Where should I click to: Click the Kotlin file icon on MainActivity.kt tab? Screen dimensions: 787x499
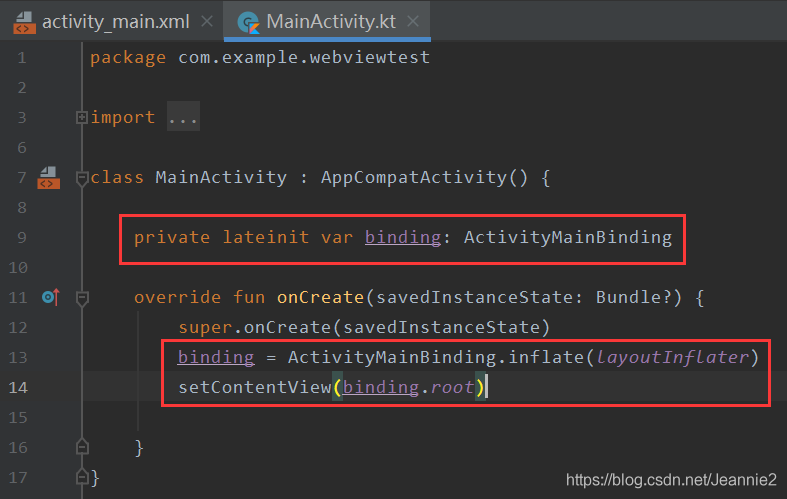click(x=250, y=21)
